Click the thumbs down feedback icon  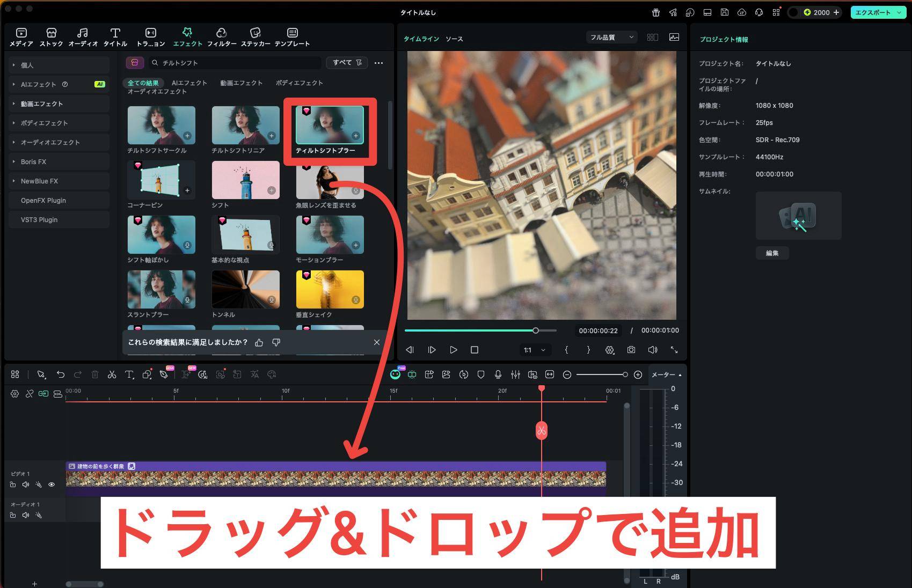pos(276,342)
